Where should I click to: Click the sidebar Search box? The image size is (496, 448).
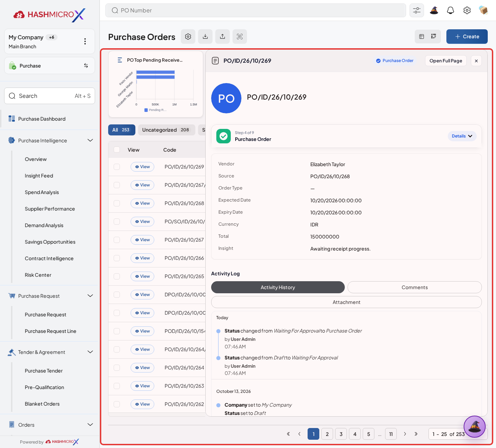pyautogui.click(x=50, y=96)
